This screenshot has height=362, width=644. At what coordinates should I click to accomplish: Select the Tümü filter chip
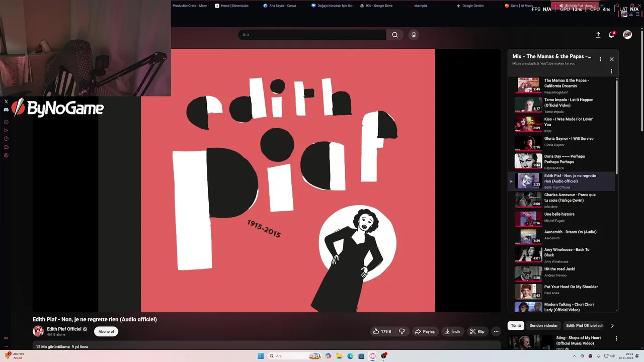(x=516, y=325)
